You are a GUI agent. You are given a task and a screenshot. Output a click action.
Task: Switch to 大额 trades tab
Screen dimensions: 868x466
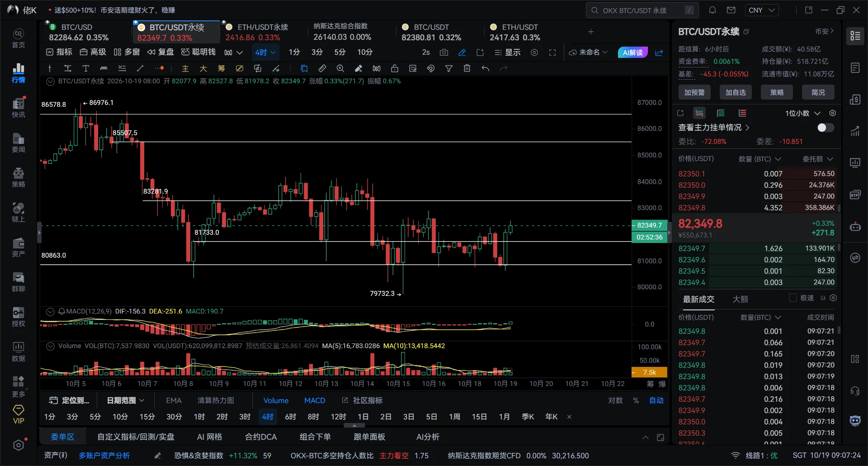click(x=740, y=299)
